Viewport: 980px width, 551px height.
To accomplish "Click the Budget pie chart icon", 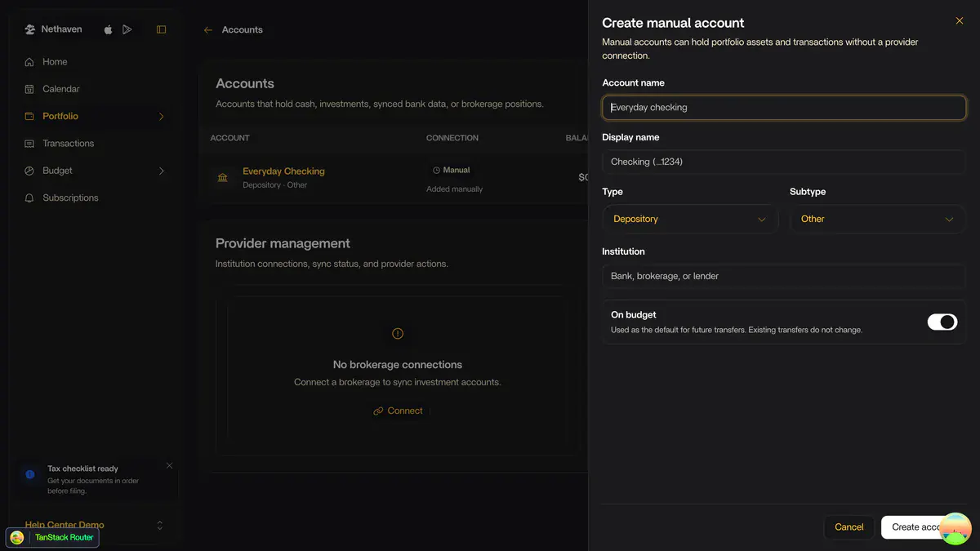I will (x=29, y=171).
